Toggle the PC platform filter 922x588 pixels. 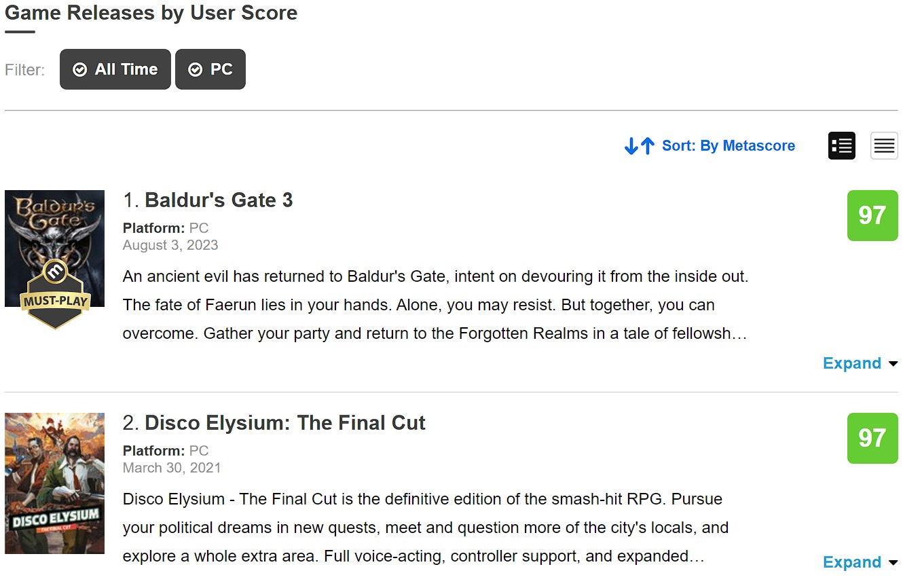[210, 69]
